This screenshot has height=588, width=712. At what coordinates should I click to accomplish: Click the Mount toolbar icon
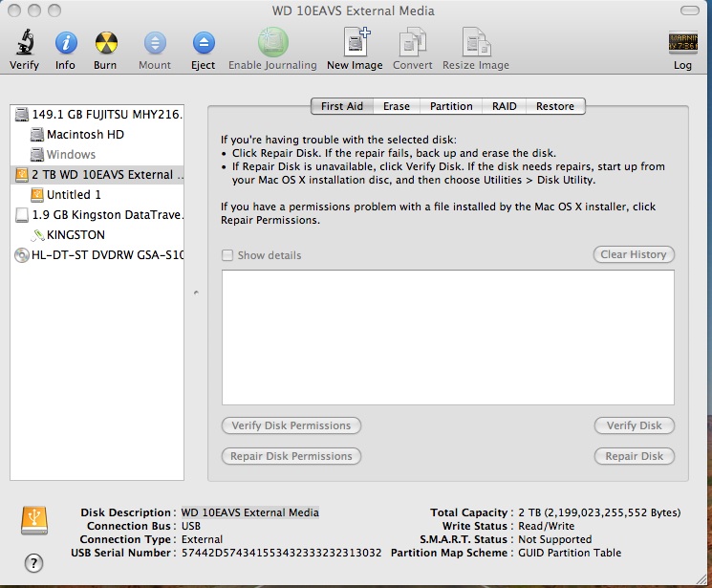tap(155, 43)
